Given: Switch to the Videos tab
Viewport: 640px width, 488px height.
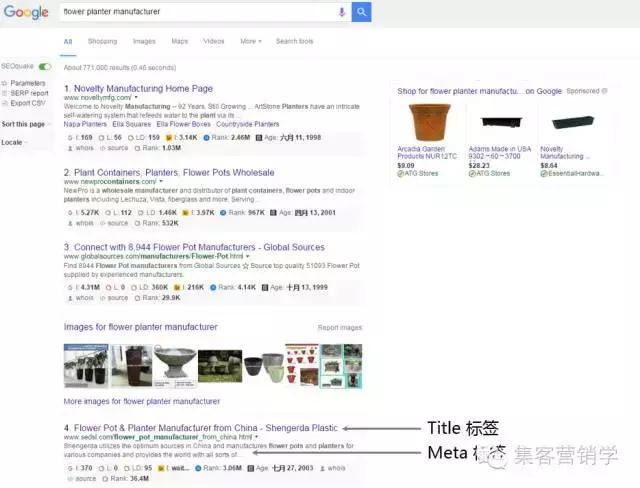Looking at the screenshot, I should point(214,41).
